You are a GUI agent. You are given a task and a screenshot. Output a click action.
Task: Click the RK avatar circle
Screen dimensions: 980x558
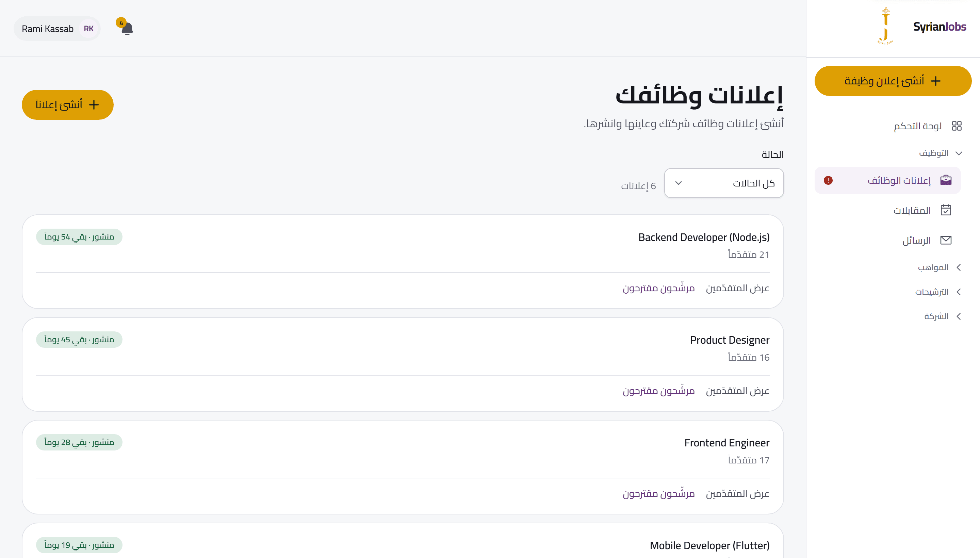pyautogui.click(x=88, y=29)
